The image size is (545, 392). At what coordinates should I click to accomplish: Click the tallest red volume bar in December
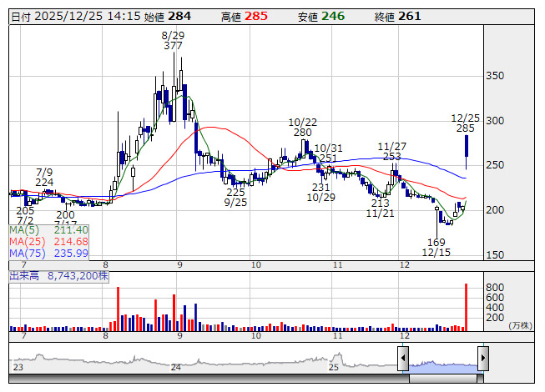(466, 307)
